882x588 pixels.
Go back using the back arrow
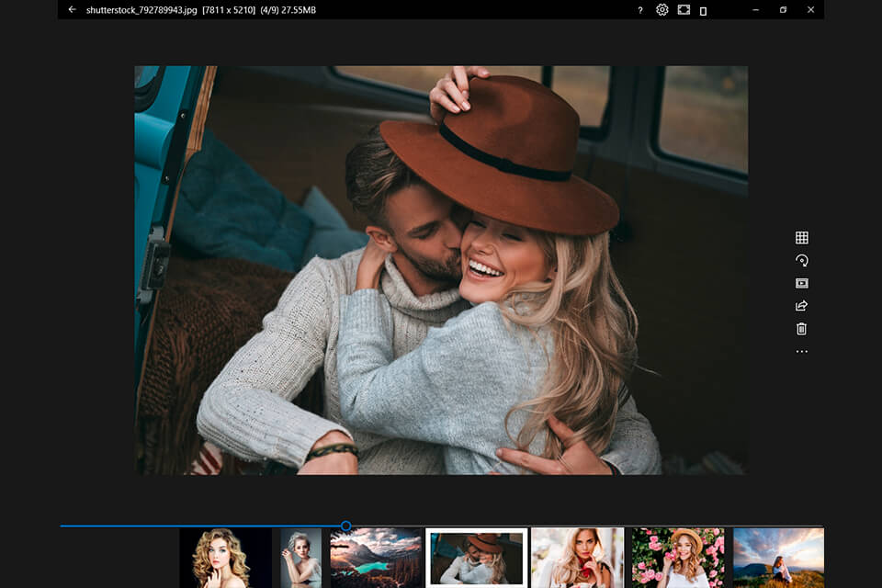73,10
